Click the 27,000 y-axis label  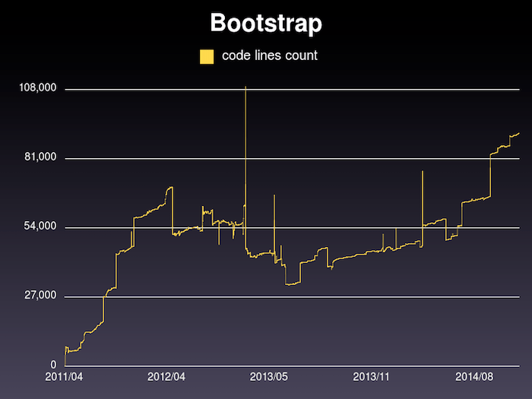coord(40,296)
